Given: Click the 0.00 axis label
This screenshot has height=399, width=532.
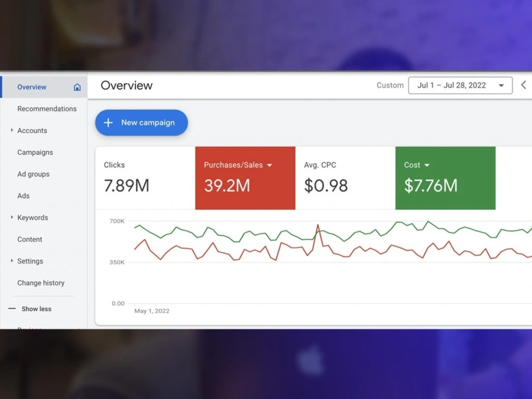Looking at the screenshot, I should point(118,303).
